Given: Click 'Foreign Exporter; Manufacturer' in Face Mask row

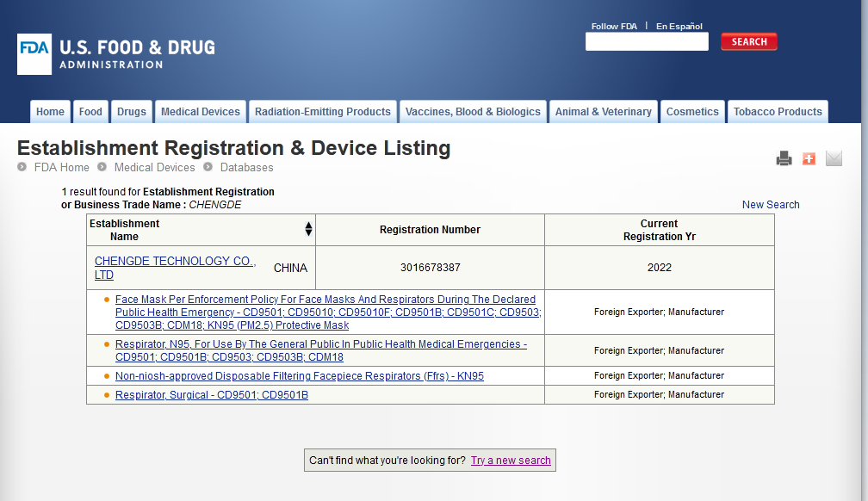Looking at the screenshot, I should click(660, 312).
